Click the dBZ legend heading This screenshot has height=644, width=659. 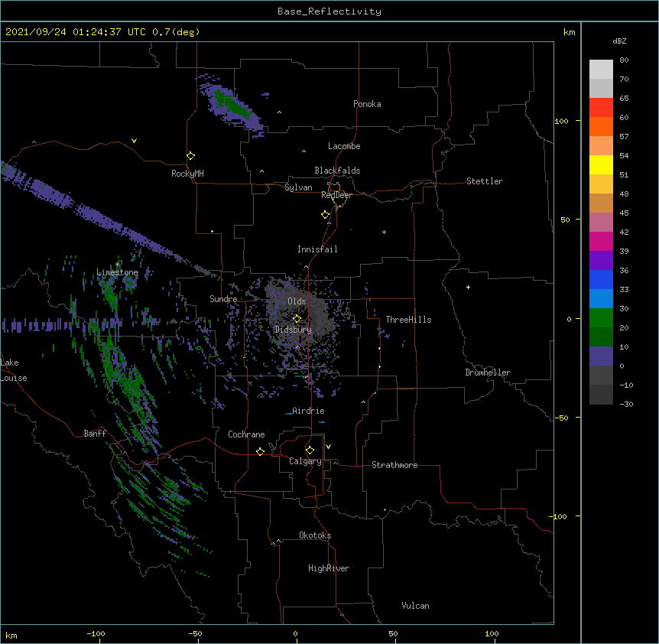tap(619, 41)
